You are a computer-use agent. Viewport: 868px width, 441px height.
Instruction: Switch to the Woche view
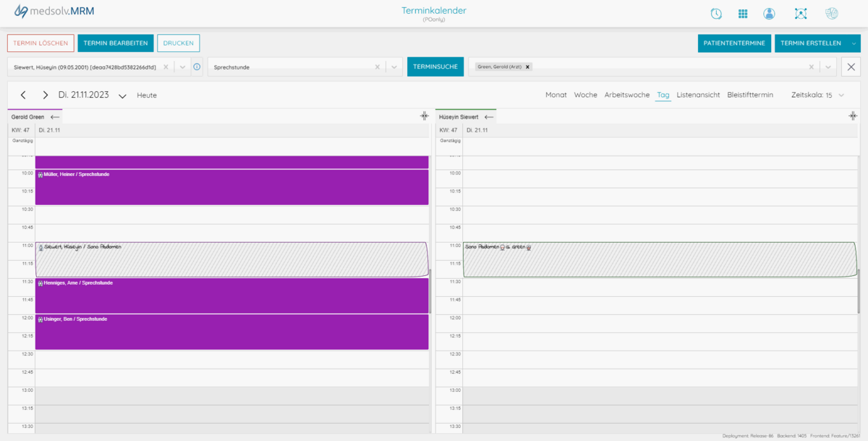click(x=585, y=95)
